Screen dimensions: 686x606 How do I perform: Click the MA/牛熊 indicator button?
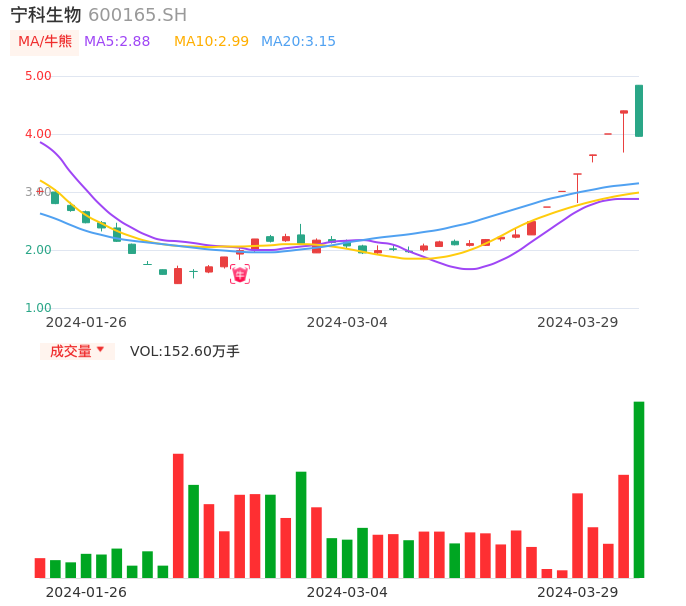click(45, 42)
